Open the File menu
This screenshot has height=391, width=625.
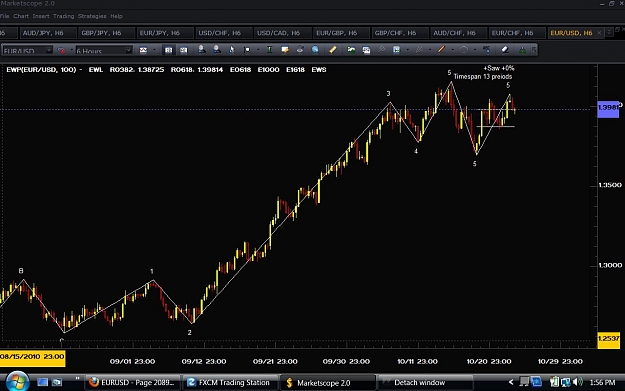tap(4, 16)
